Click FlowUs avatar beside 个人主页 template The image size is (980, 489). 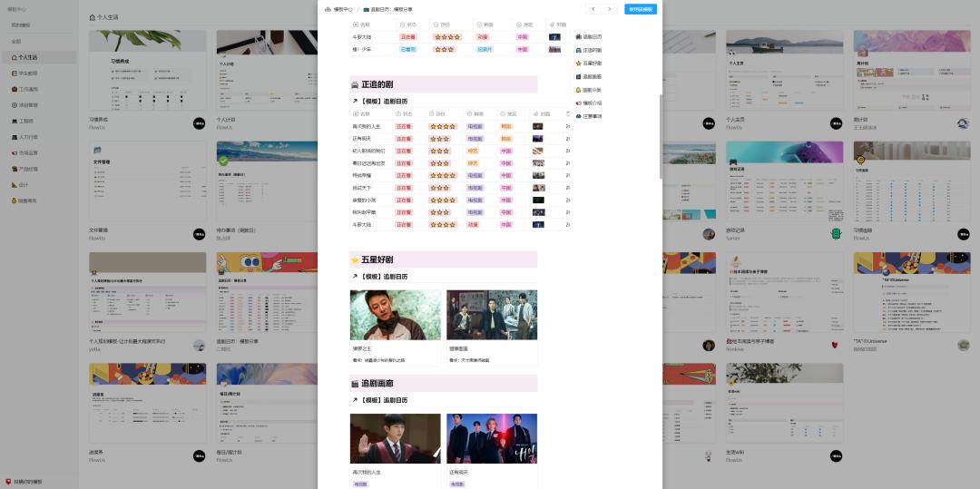coord(837,123)
